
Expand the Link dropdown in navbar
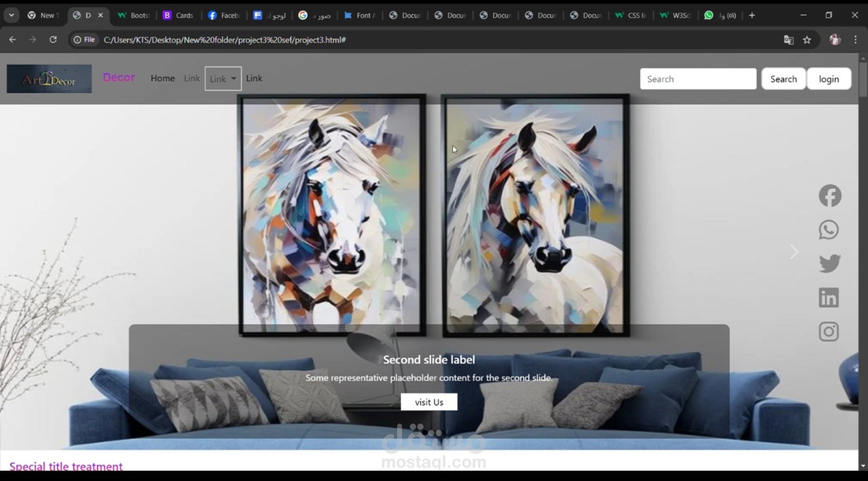point(223,79)
